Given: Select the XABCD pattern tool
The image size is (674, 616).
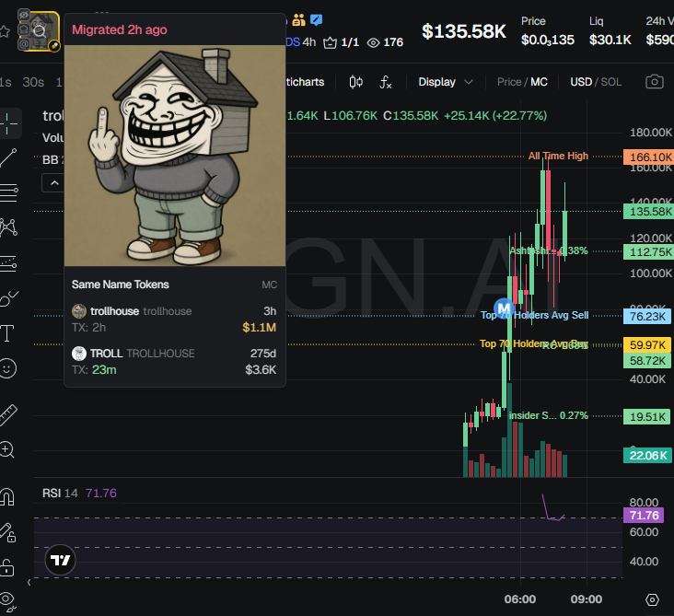Looking at the screenshot, I should [8, 227].
